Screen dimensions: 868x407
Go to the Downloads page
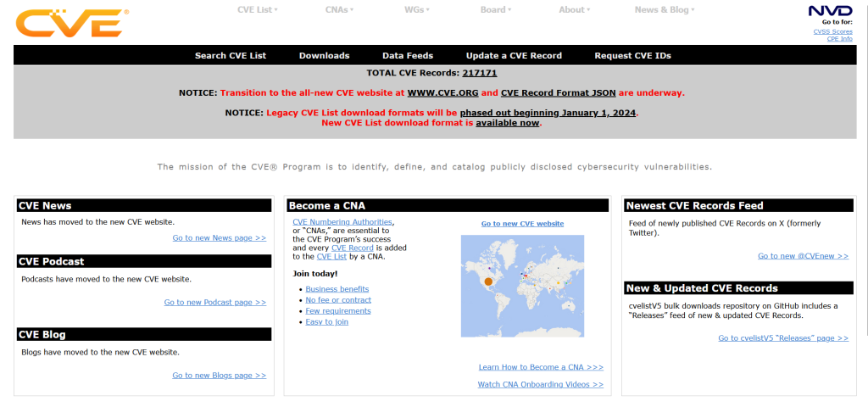pos(325,55)
